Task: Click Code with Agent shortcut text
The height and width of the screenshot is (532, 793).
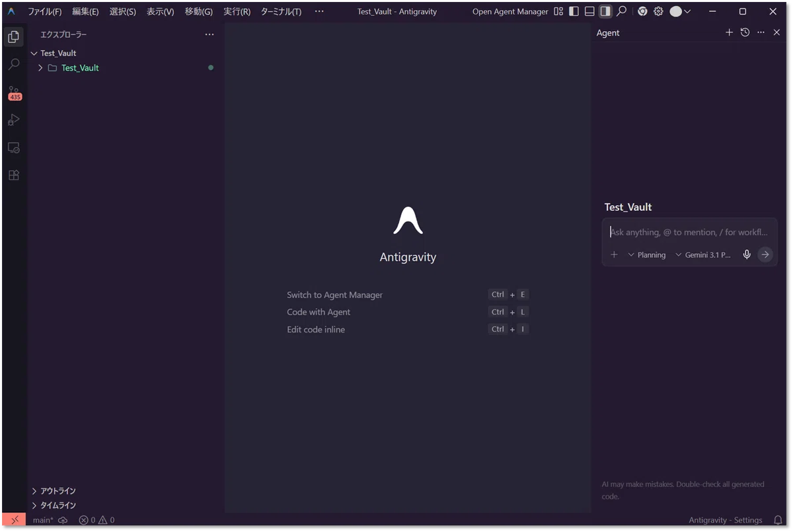Action: [319, 312]
